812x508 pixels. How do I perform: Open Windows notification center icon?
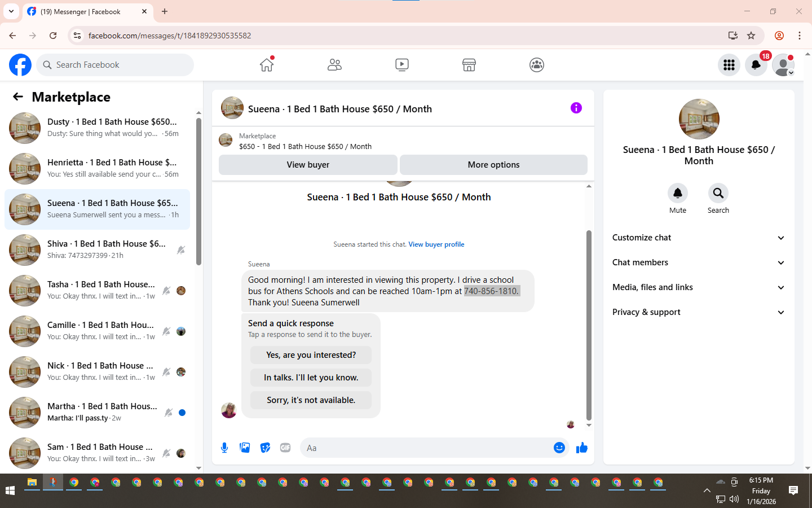point(793,491)
